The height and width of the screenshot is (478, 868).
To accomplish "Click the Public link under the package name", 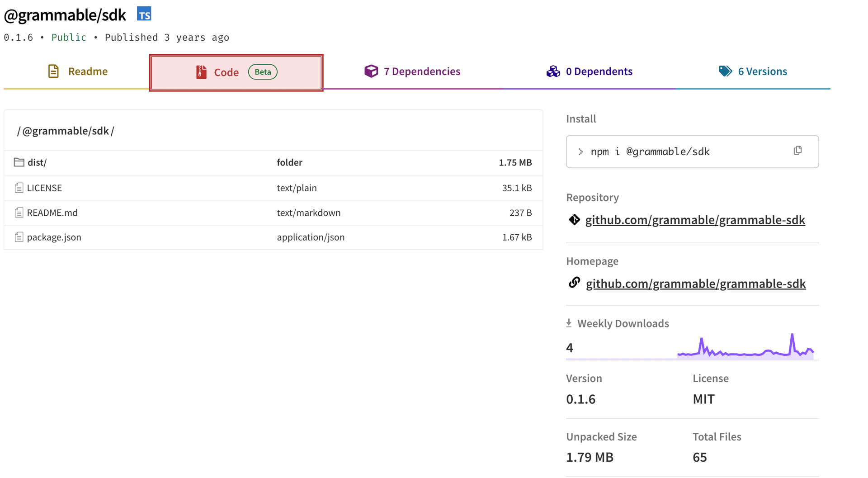I will 69,37.
